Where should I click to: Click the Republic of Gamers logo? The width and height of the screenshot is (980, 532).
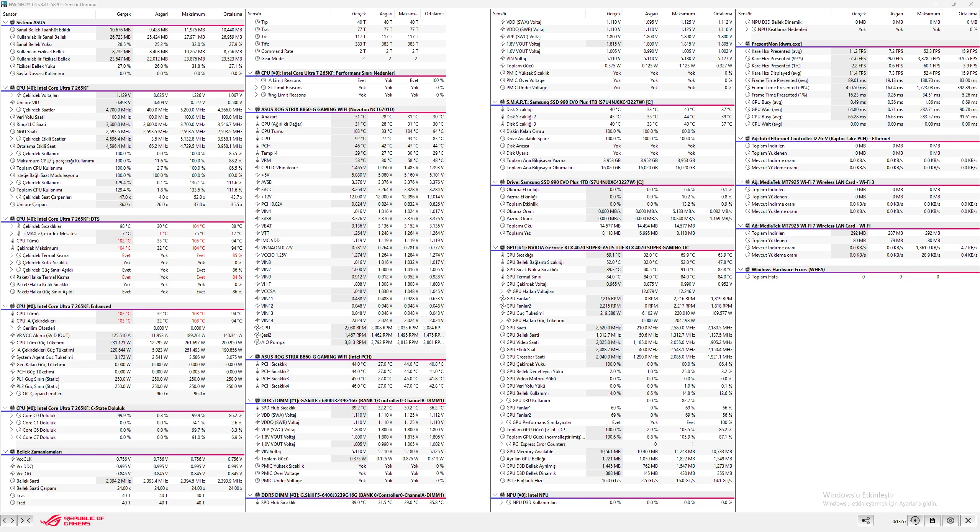pos(73,521)
